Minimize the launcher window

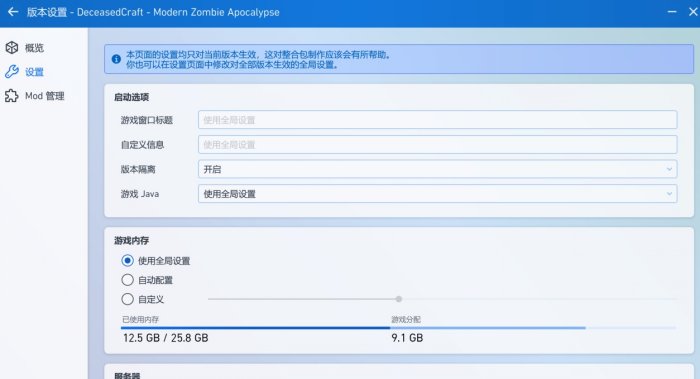672,12
